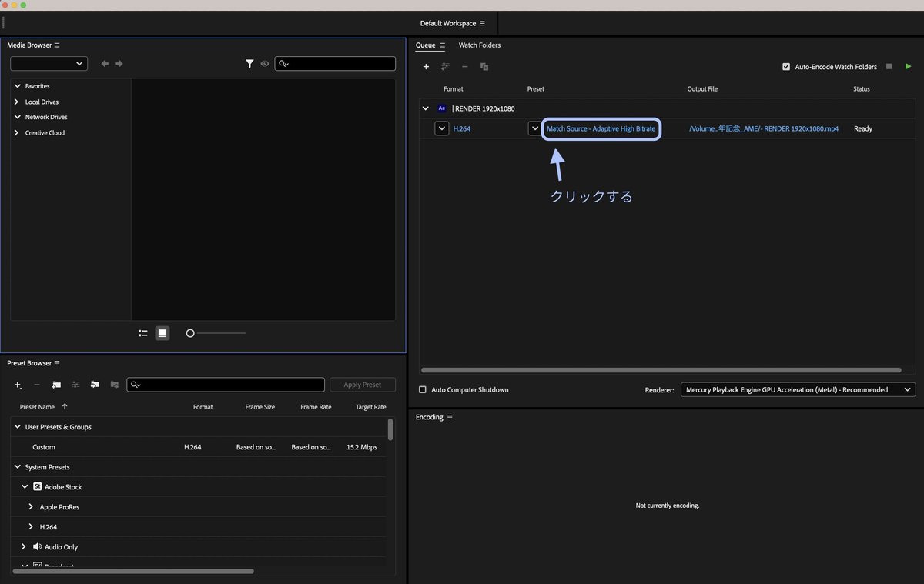
Task: Open Match Source - Adaptive High Bitrate settings
Action: click(x=601, y=128)
